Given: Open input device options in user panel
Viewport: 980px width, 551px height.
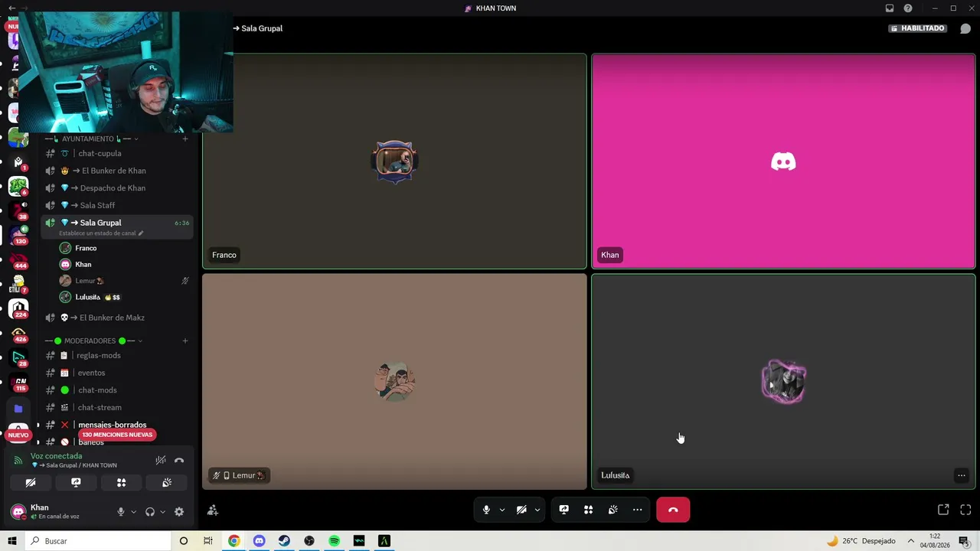Looking at the screenshot, I should point(133,512).
